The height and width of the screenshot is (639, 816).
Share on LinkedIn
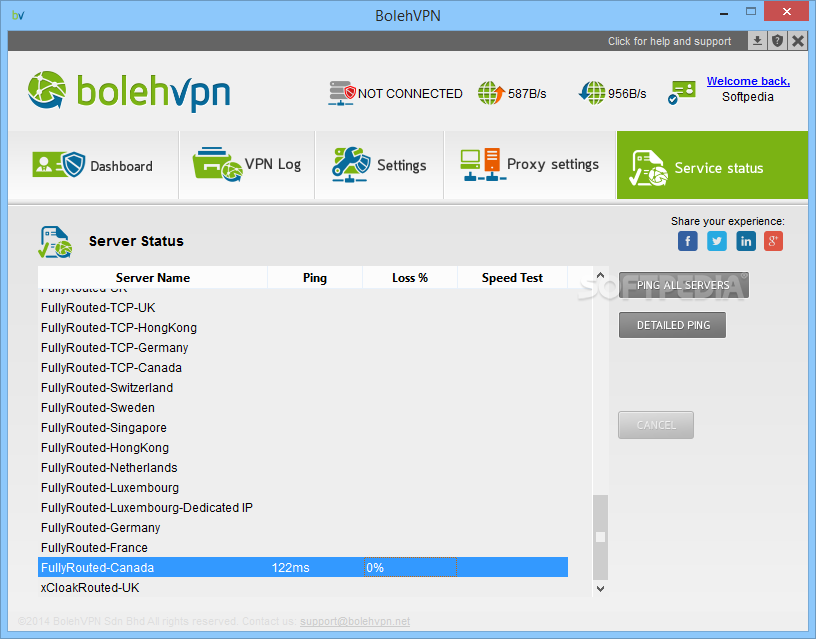(x=746, y=241)
